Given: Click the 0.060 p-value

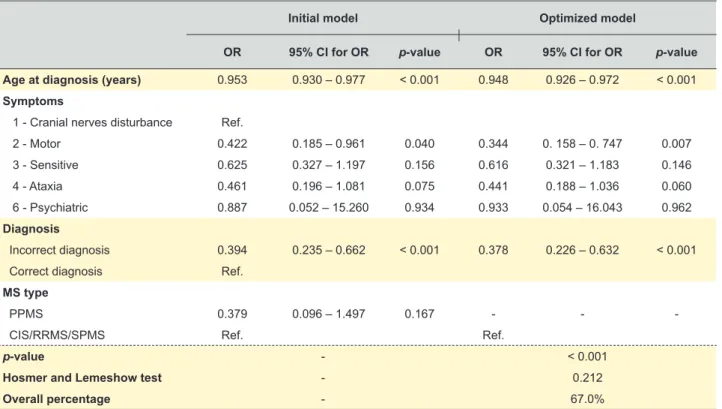Looking at the screenshot, I should (x=676, y=186).
